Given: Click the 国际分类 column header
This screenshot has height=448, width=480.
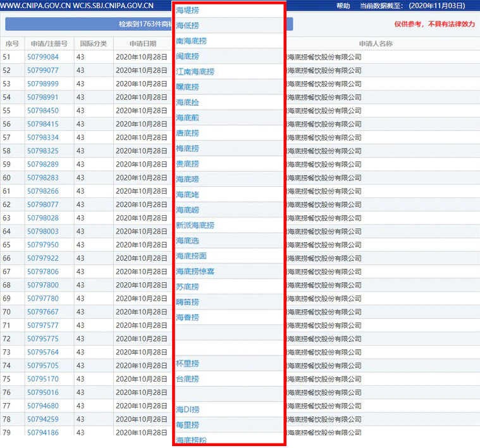Looking at the screenshot, I should pos(94,44).
